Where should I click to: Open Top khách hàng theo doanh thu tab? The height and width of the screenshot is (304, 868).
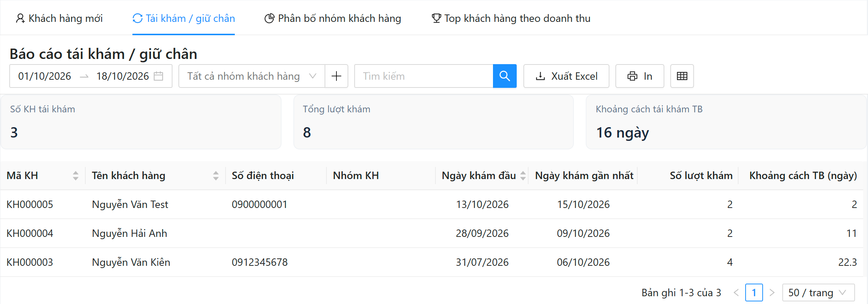click(x=511, y=18)
